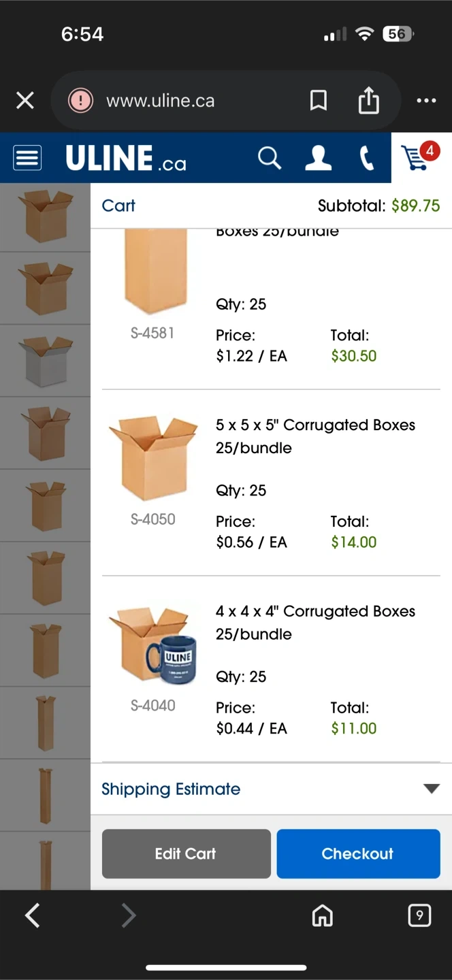Go back using the browser back arrow

tap(32, 915)
